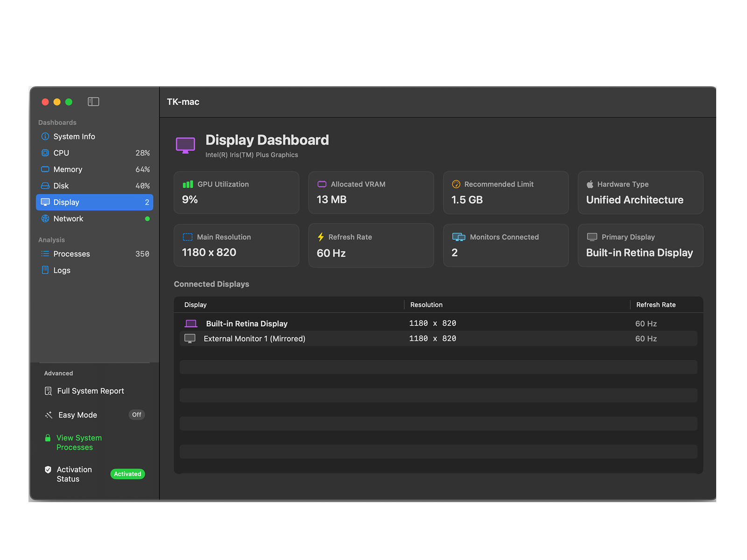
Task: Select External Monitor 1 (Mirrored) row
Action: [x=438, y=338]
